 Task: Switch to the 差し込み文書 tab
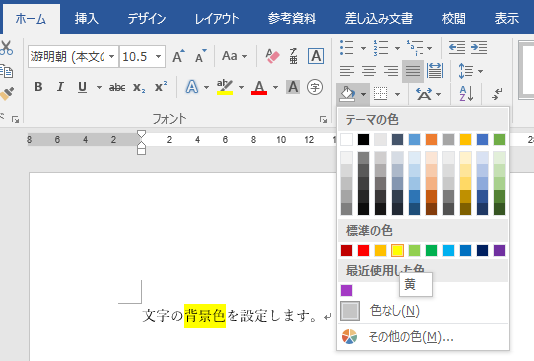[379, 19]
